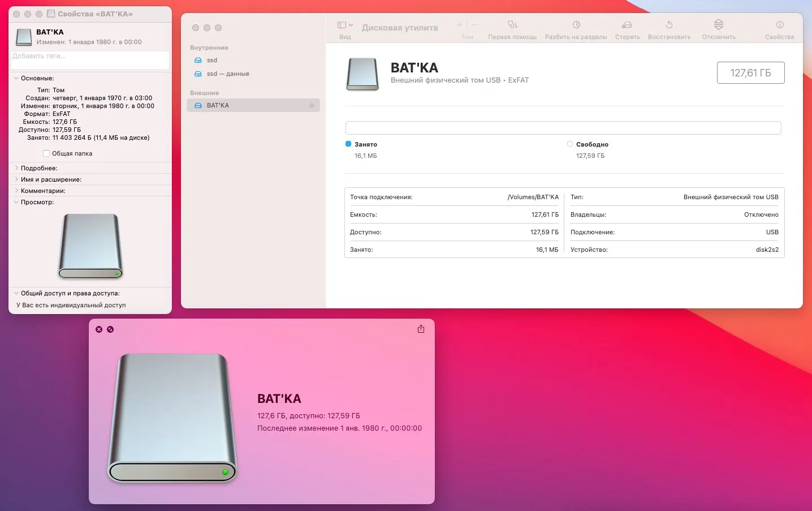The height and width of the screenshot is (511, 812).
Task: Click the proxy icon in Info window title
Action: click(51, 14)
